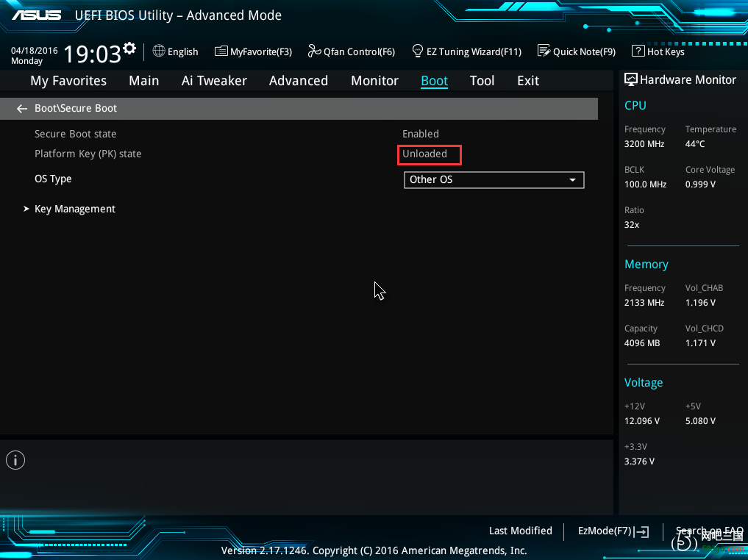Click the 5.080 V reading

(x=700, y=421)
